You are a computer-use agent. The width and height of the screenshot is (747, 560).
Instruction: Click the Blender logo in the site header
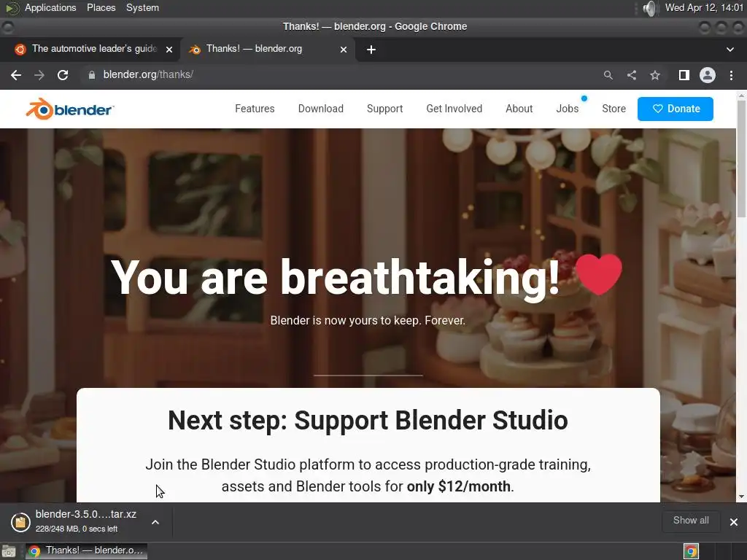coord(70,109)
